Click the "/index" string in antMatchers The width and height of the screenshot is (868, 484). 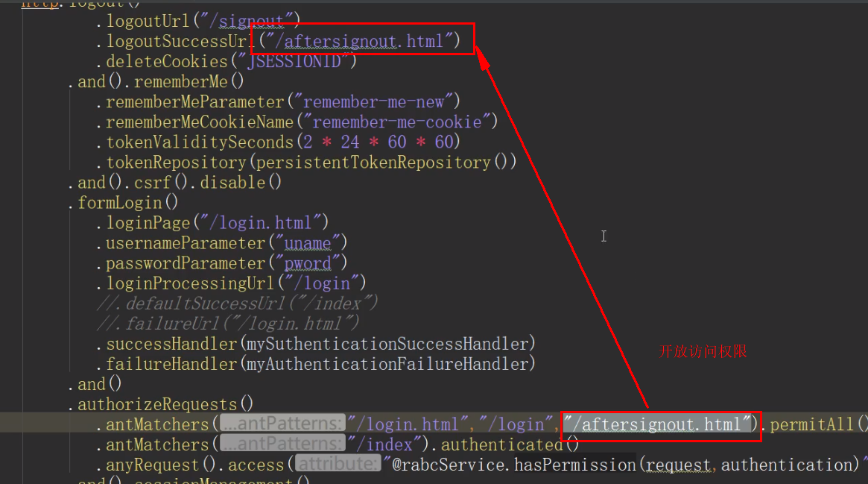click(x=384, y=444)
